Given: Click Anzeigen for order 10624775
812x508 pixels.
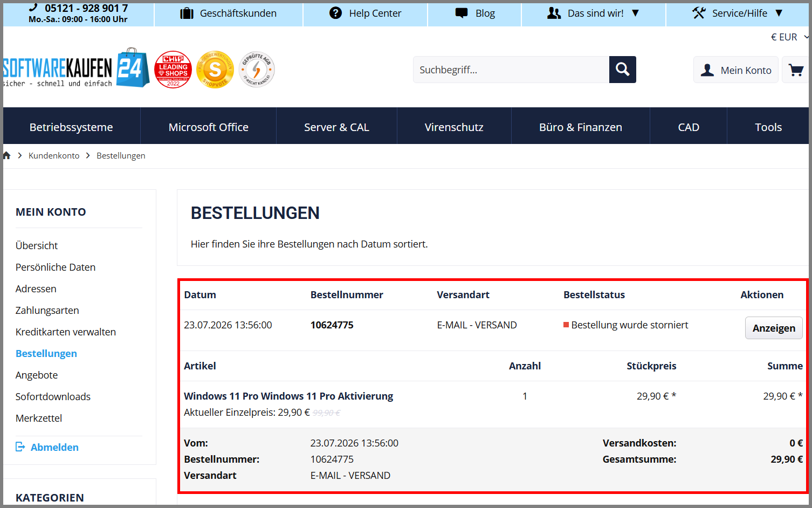Looking at the screenshot, I should 774,328.
